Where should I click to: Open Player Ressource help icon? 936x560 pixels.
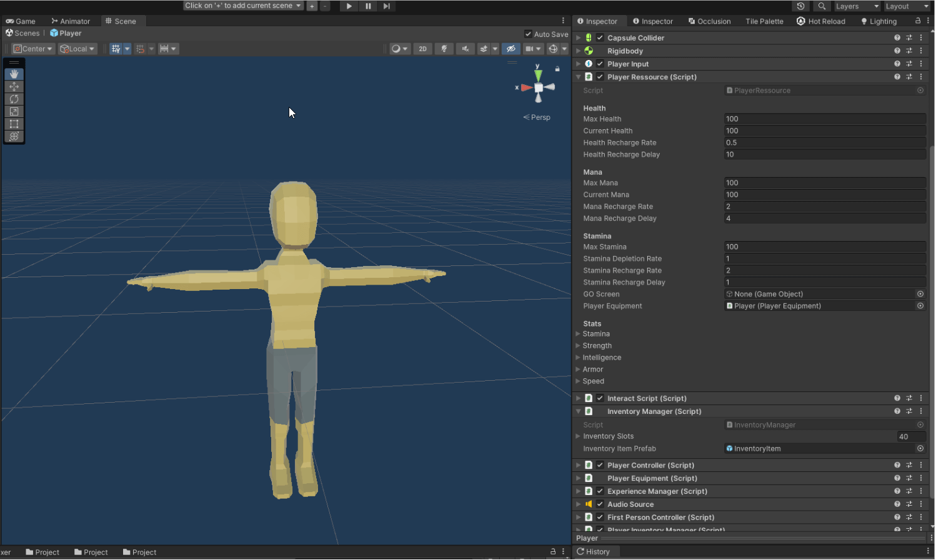[x=897, y=77]
